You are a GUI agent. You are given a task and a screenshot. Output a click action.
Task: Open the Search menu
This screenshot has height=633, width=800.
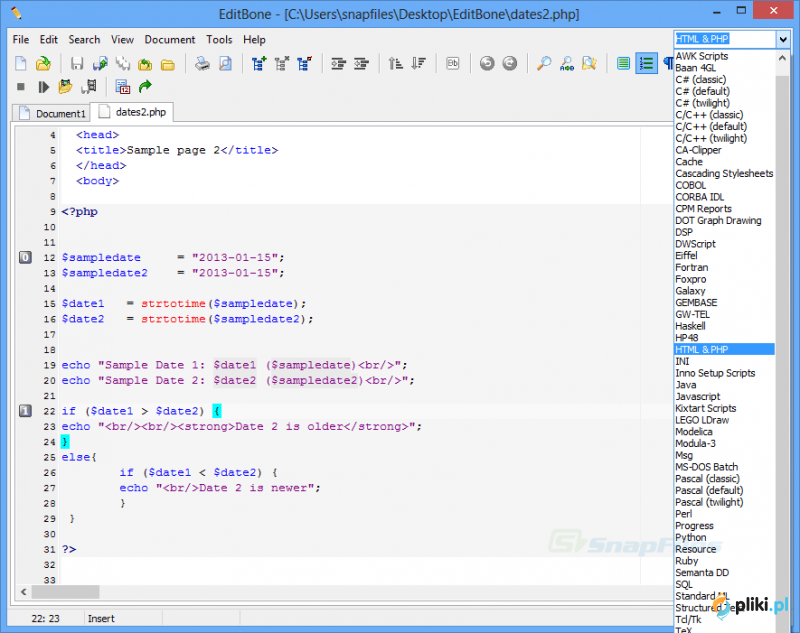click(84, 40)
